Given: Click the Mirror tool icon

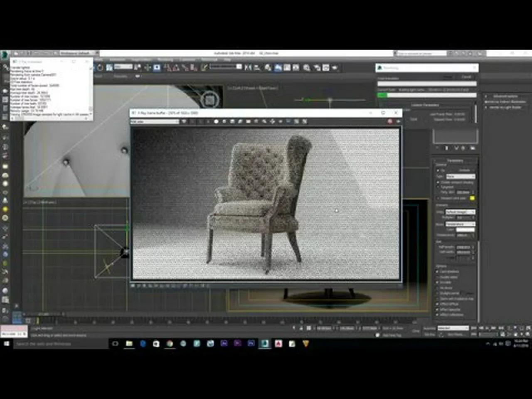Looking at the screenshot, I should (248, 67).
